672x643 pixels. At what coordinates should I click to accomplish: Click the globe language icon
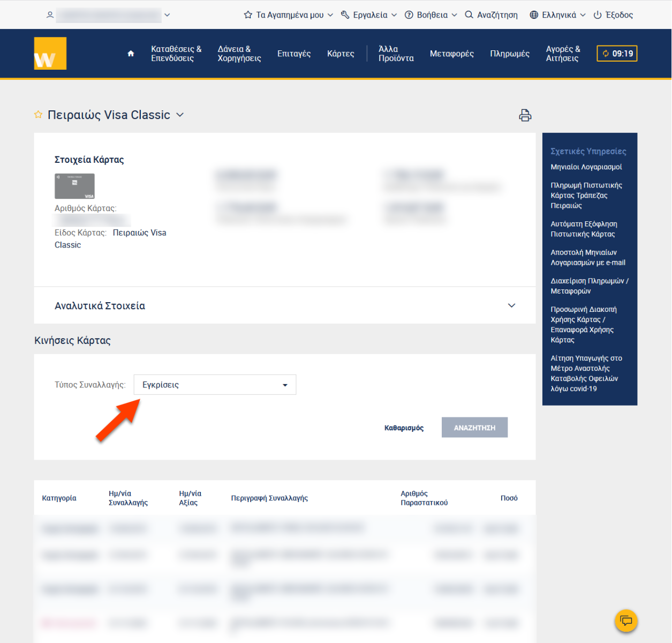click(x=534, y=15)
